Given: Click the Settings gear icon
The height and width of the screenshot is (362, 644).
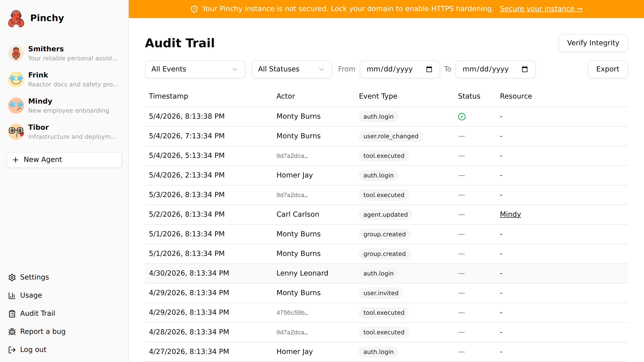Looking at the screenshot, I should [12, 277].
